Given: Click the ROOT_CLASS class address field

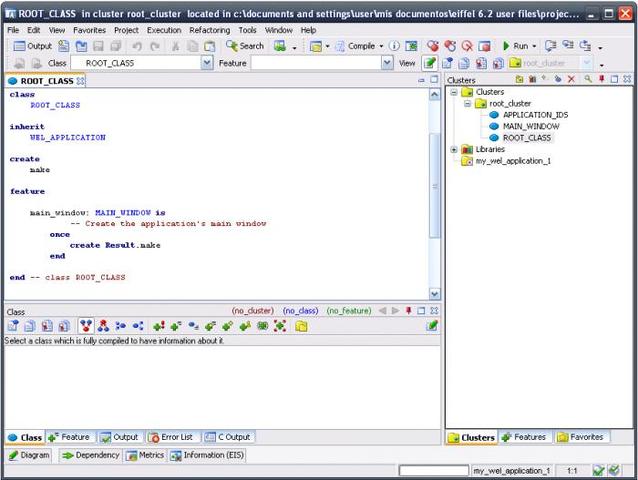Looking at the screenshot, I should pos(136,63).
